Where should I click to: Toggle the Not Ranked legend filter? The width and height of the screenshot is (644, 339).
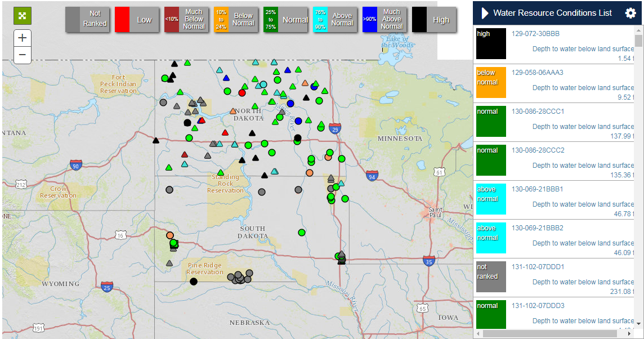[x=87, y=20]
